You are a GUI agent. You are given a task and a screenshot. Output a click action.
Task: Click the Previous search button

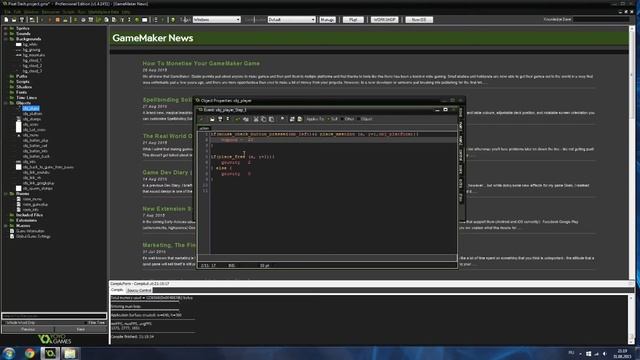pos(28,329)
